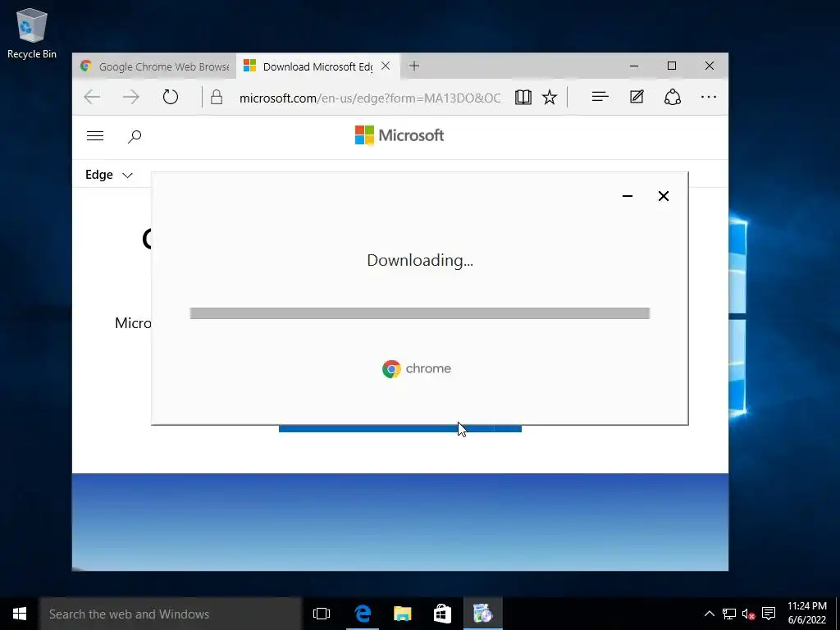This screenshot has height=630, width=840.
Task: Expand the Edge dropdown menu
Action: click(x=109, y=175)
